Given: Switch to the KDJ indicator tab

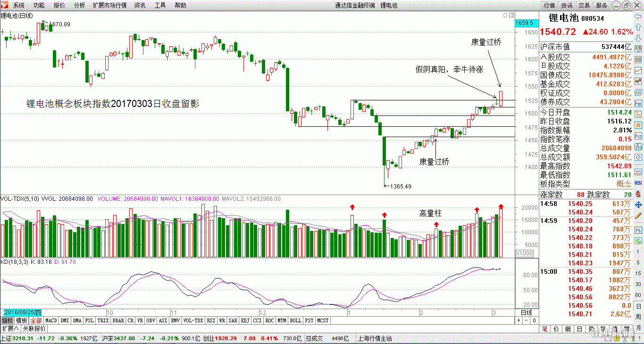Looking at the screenshot, I should tap(245, 320).
